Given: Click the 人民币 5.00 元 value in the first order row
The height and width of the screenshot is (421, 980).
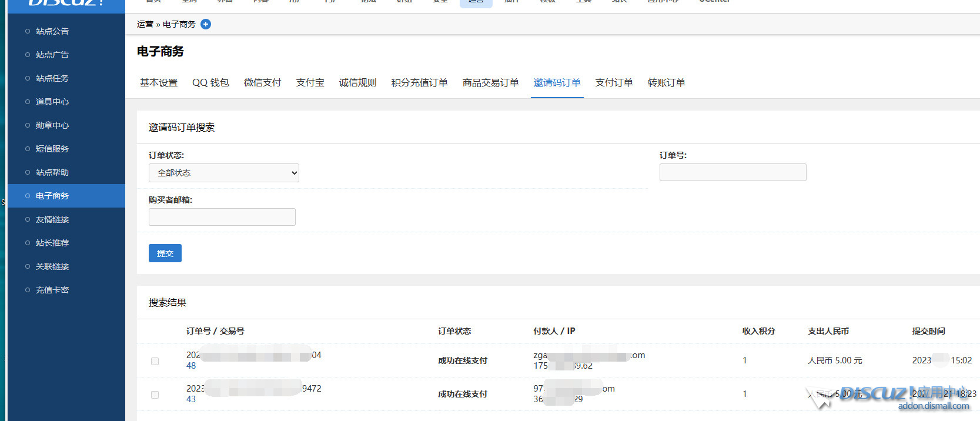Looking at the screenshot, I should (835, 360).
